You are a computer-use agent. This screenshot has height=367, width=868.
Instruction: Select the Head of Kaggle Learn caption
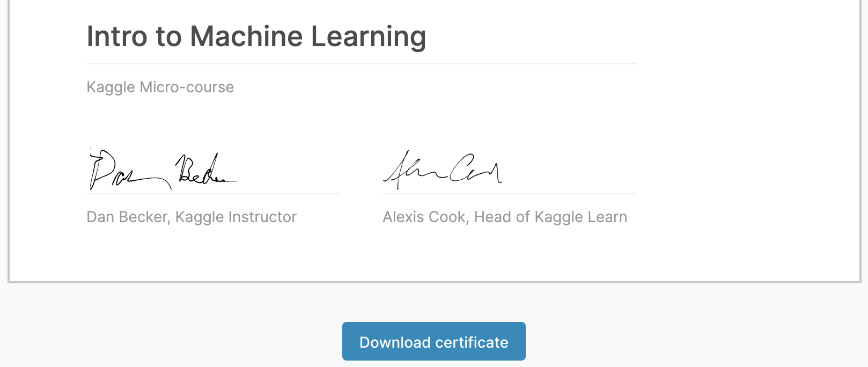coord(550,217)
